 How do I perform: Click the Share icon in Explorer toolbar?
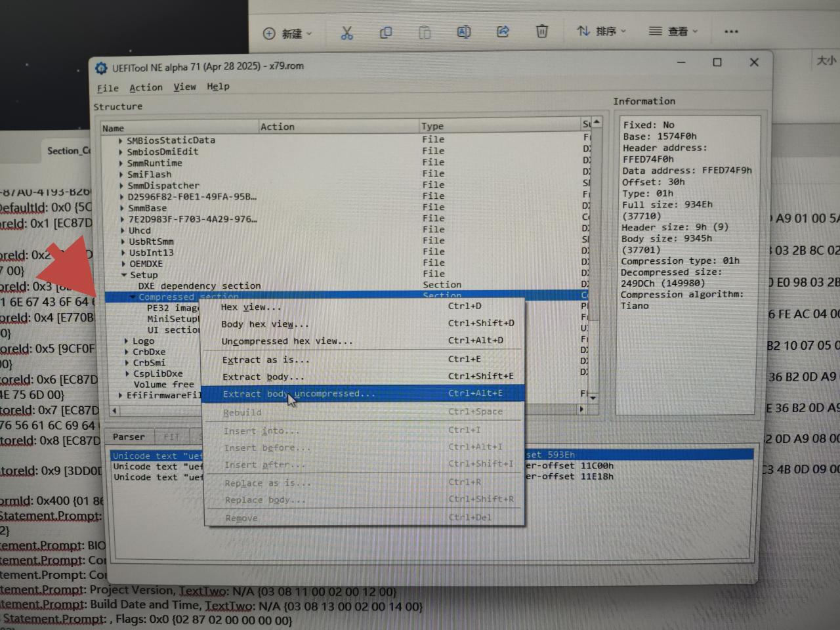503,31
